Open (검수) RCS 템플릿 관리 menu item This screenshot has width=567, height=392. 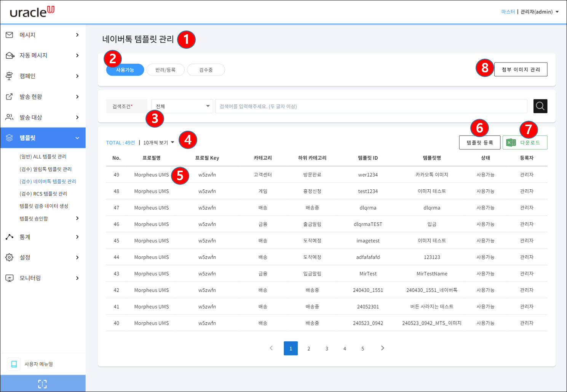[43, 194]
